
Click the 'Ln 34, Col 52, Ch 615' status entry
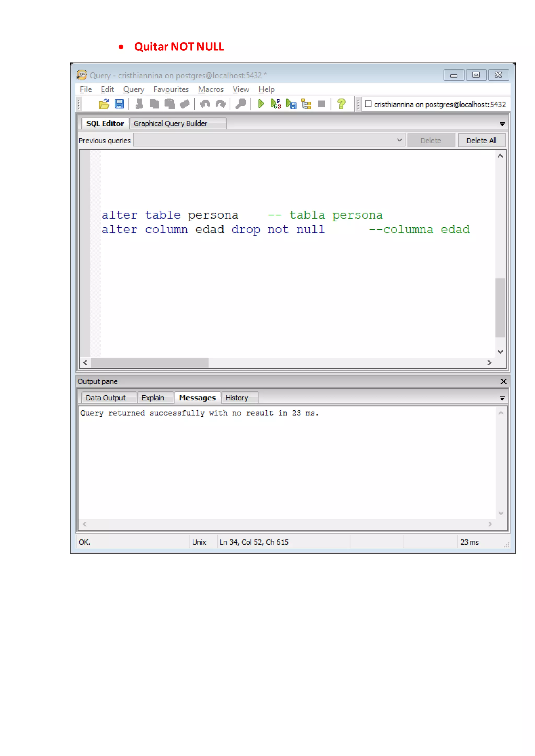click(x=254, y=542)
